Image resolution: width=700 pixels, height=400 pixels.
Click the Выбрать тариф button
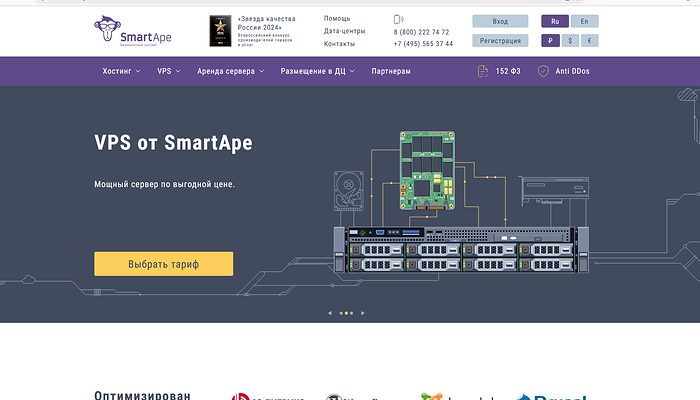(x=163, y=264)
